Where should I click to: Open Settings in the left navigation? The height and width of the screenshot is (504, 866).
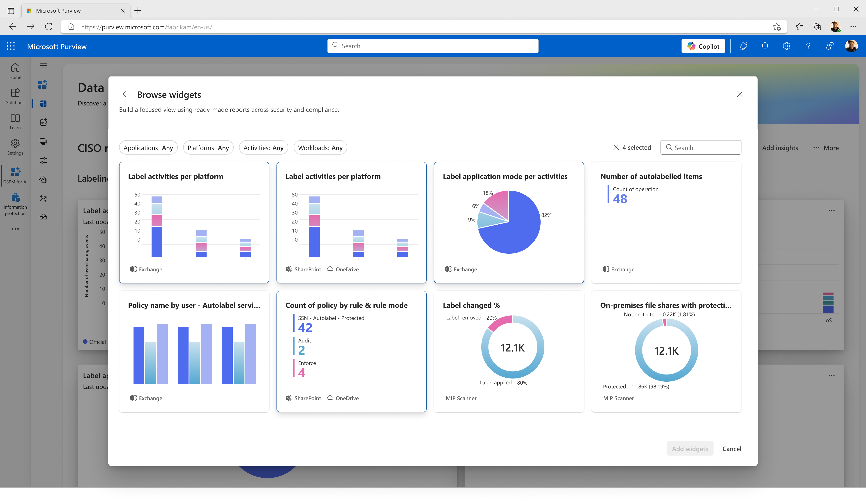[15, 147]
